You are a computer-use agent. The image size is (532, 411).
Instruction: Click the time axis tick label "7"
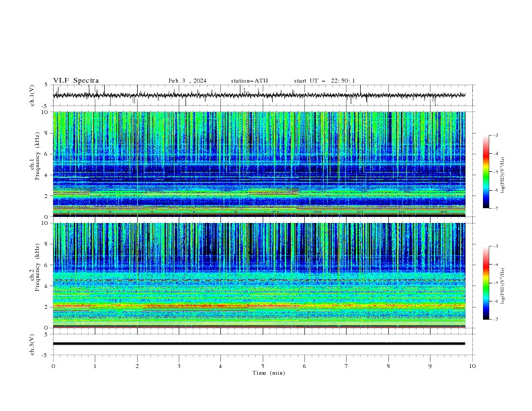coord(347,366)
